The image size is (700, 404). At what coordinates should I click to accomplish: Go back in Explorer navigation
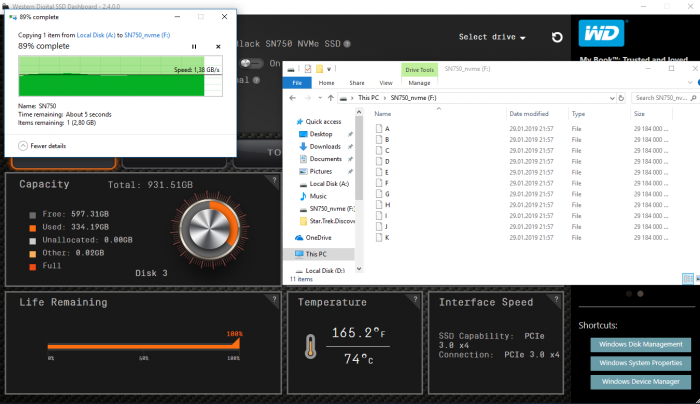292,98
